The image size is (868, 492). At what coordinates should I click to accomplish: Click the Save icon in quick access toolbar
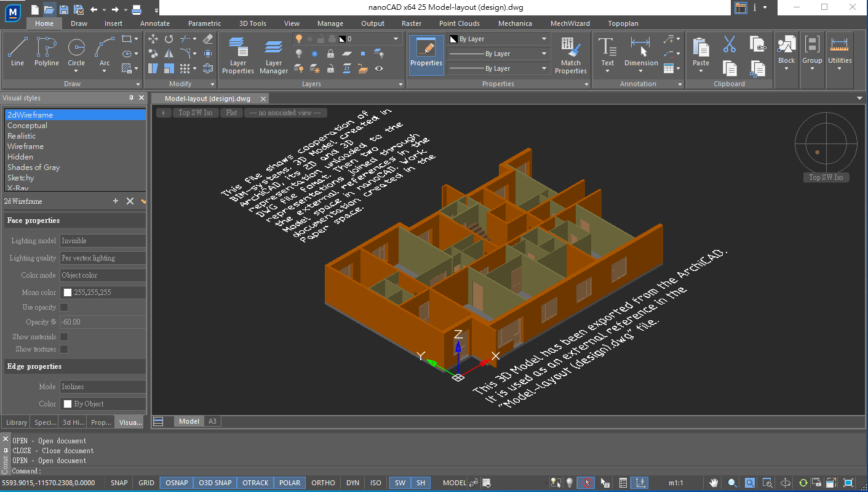click(64, 9)
